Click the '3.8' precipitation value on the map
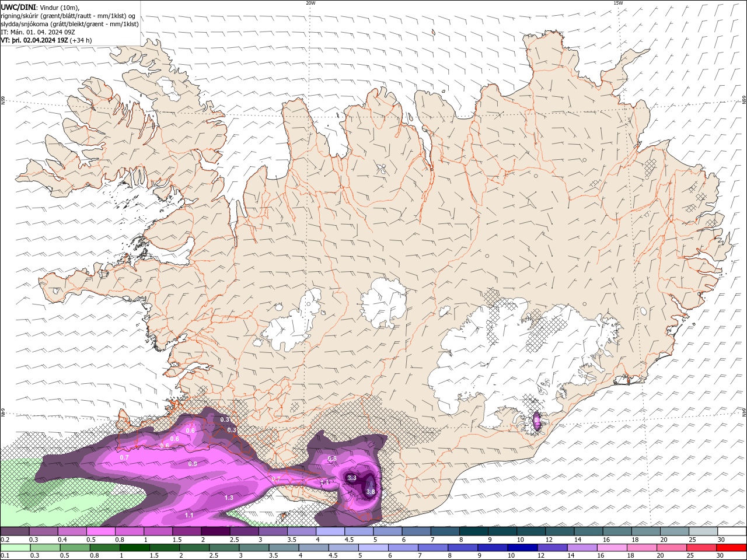Image resolution: width=747 pixels, height=560 pixels. tap(371, 492)
